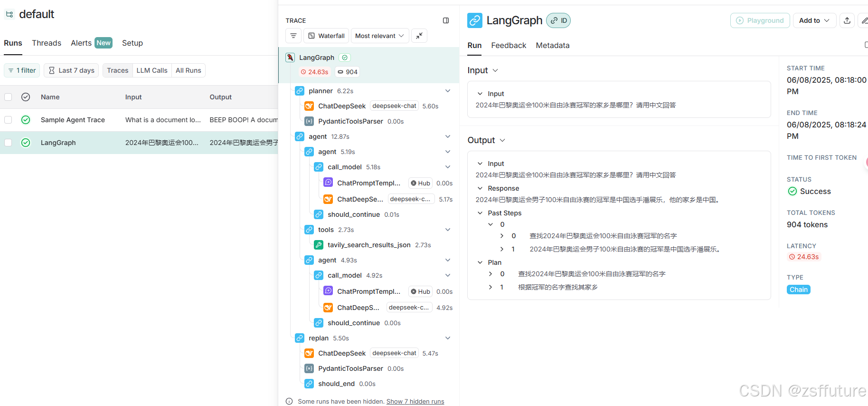Viewport: 868px width, 406px height.
Task: Click the share/upload icon
Action: 847,20
